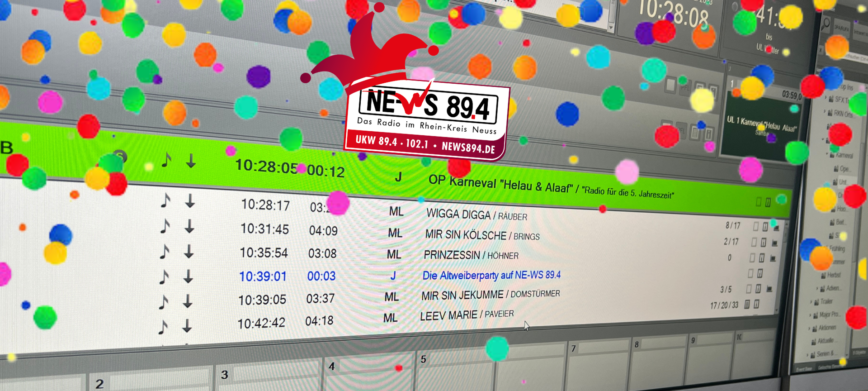Expand the Trailer folder in the tree
Image resolution: width=868 pixels, height=391 pixels.
811,301
